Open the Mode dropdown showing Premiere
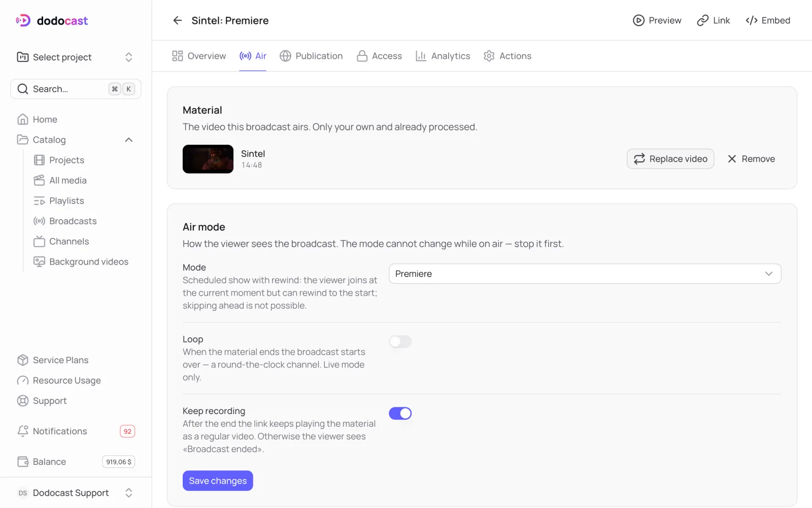The width and height of the screenshot is (812, 508). [585, 274]
